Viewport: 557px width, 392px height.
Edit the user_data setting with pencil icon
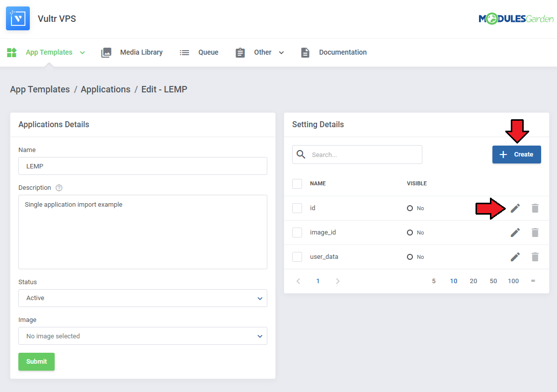[x=515, y=257]
